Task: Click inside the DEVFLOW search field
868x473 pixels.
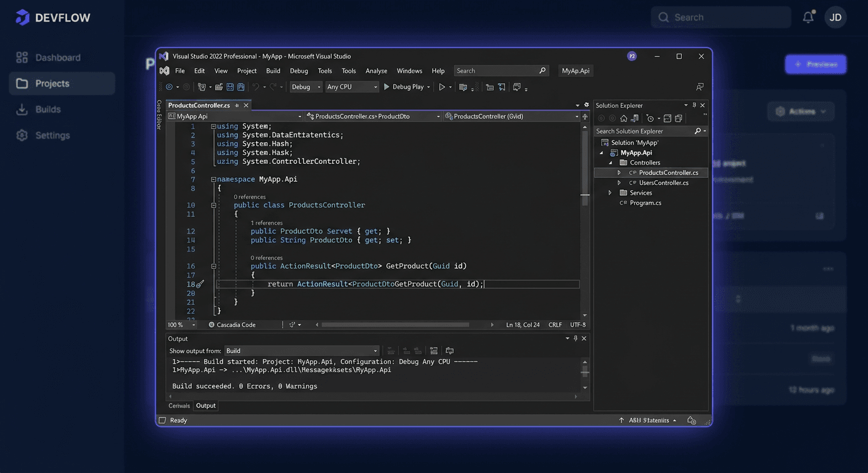Action: coord(720,17)
